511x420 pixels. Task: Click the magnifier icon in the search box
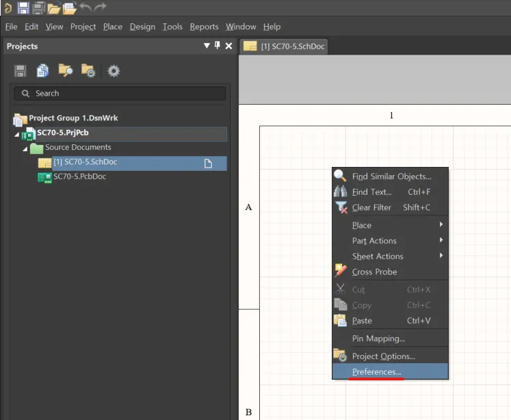coord(25,94)
